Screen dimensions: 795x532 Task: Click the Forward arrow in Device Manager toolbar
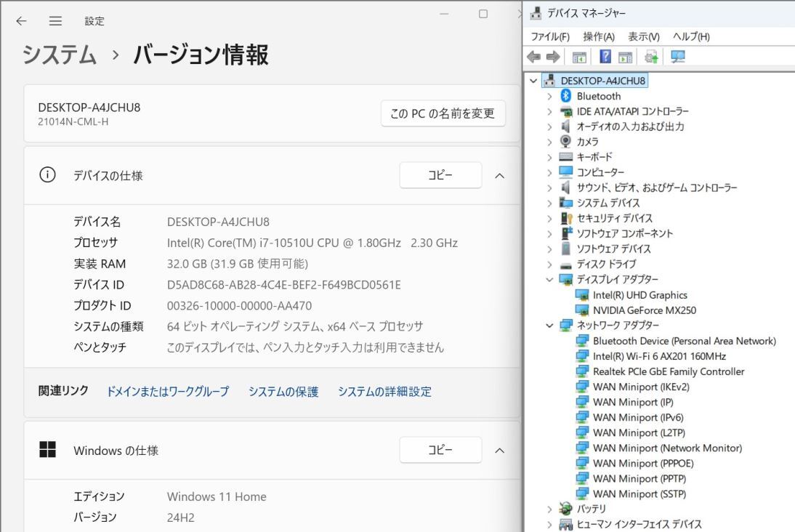coord(553,57)
